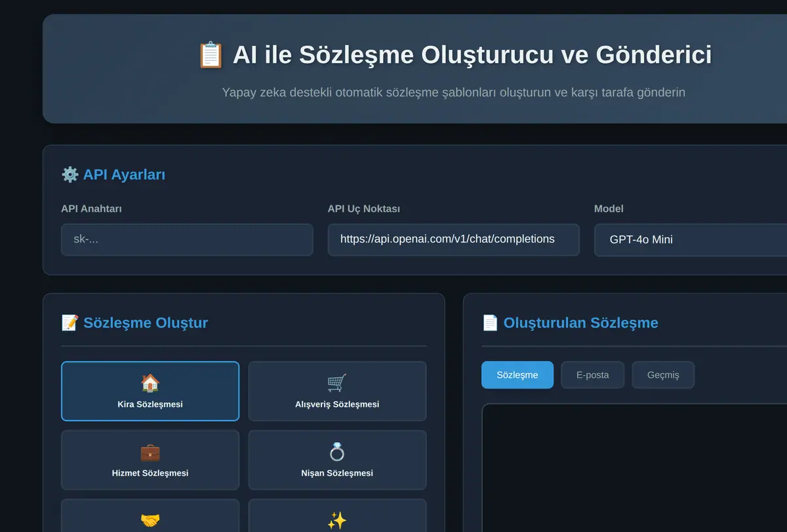Click the Oluşturulan Sözleşme heading
The height and width of the screenshot is (532, 787).
pos(570,323)
